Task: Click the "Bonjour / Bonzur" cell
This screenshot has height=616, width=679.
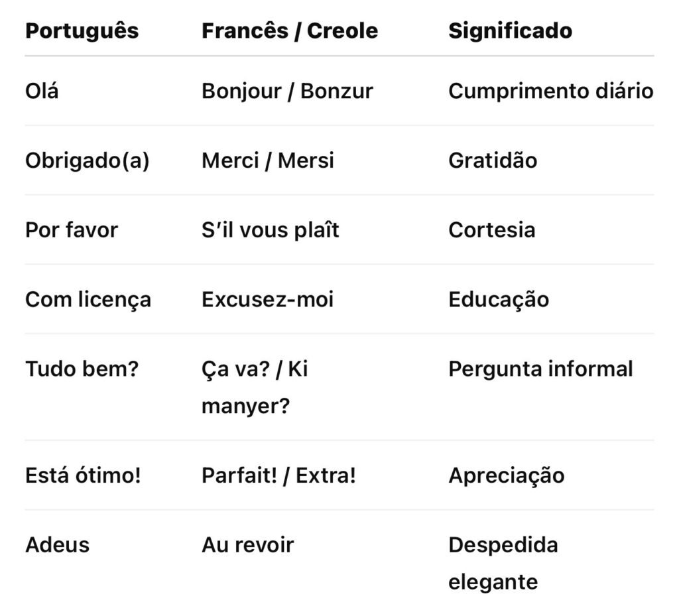Action: (x=287, y=91)
